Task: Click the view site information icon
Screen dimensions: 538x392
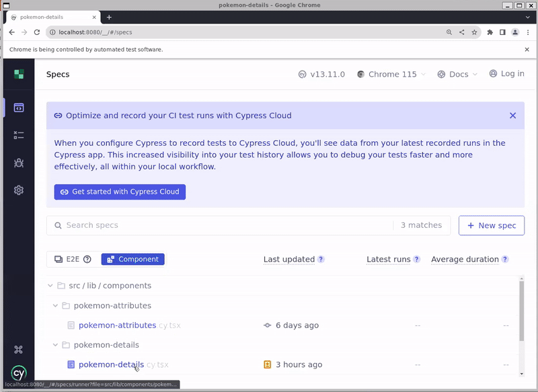Action: (x=52, y=32)
